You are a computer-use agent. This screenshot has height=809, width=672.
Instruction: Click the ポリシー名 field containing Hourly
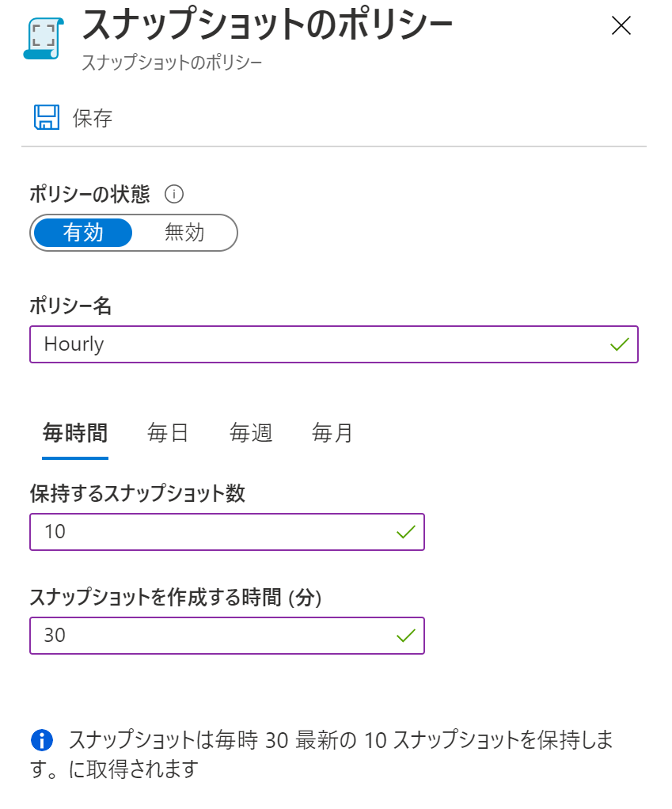[334, 344]
